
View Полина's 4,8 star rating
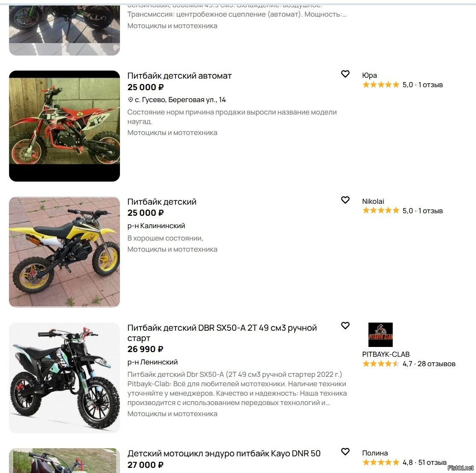tap(381, 462)
